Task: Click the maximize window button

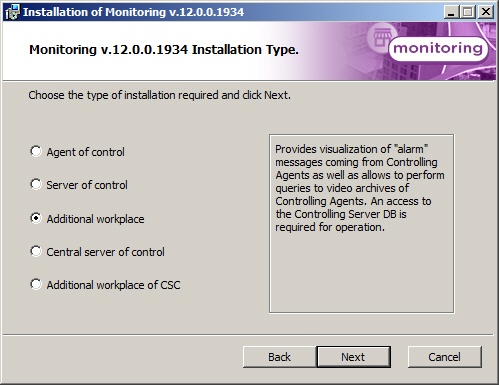Action: (468, 12)
